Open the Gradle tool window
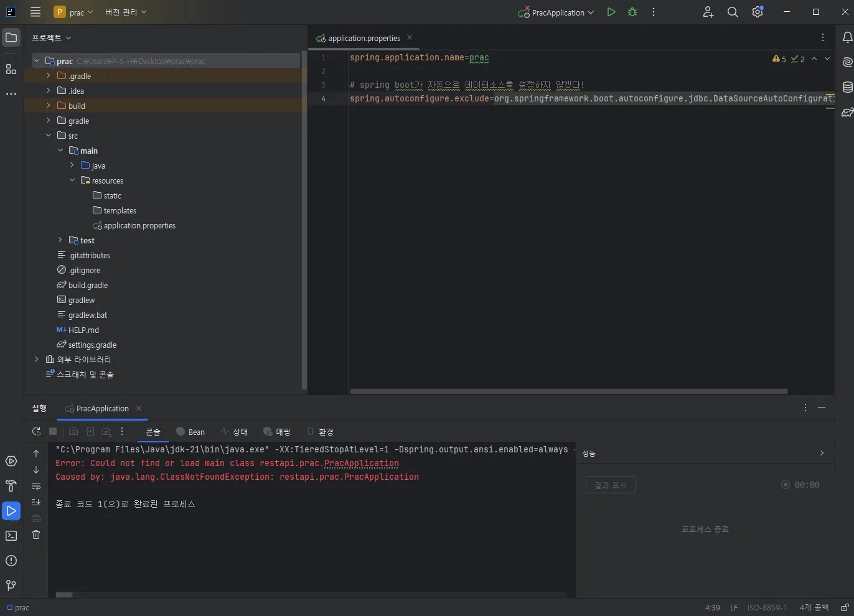 coord(847,112)
